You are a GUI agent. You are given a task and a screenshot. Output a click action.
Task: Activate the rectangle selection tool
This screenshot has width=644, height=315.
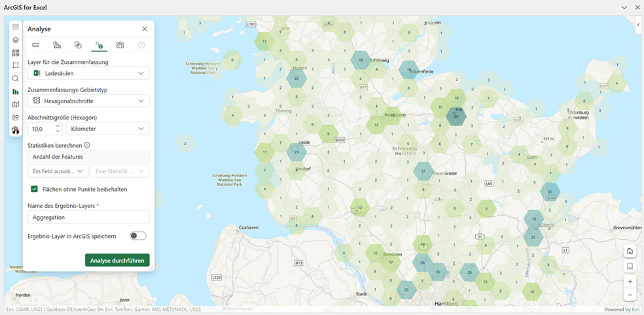tap(16, 65)
